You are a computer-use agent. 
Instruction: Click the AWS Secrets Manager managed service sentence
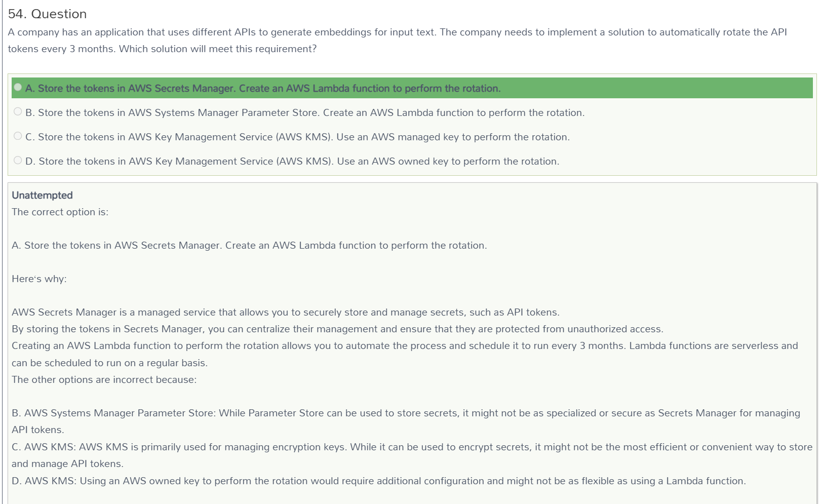pyautogui.click(x=286, y=312)
